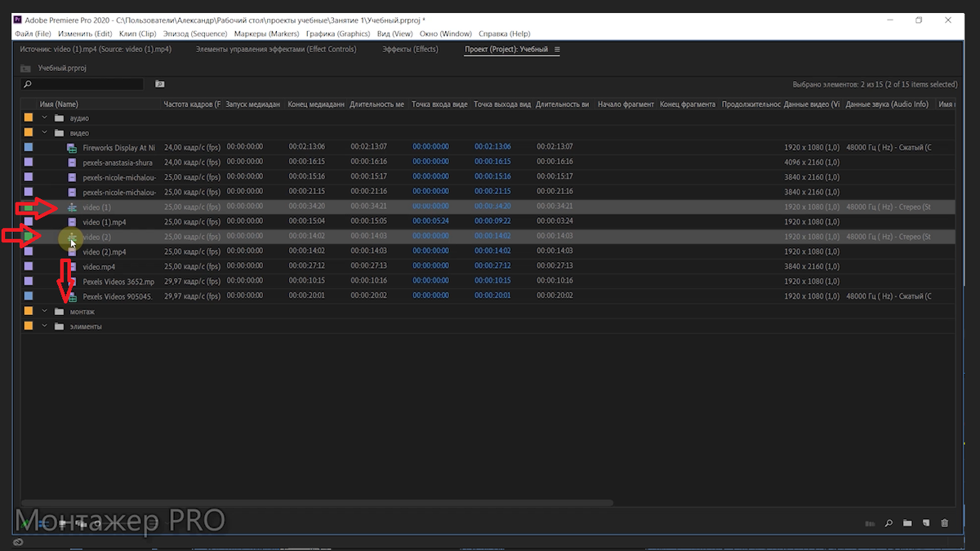Image resolution: width=980 pixels, height=551 pixels.
Task: Click the монтаж bin folder icon
Action: pos(59,312)
